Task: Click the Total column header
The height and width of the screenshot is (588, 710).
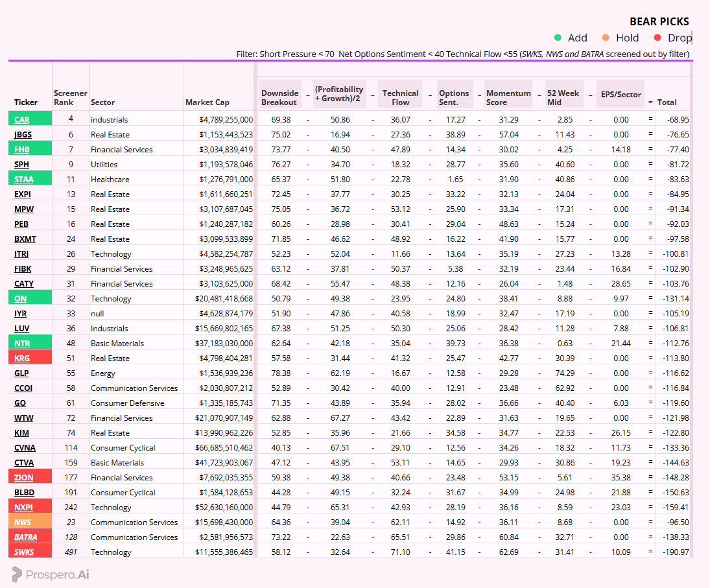Action: coord(667,102)
